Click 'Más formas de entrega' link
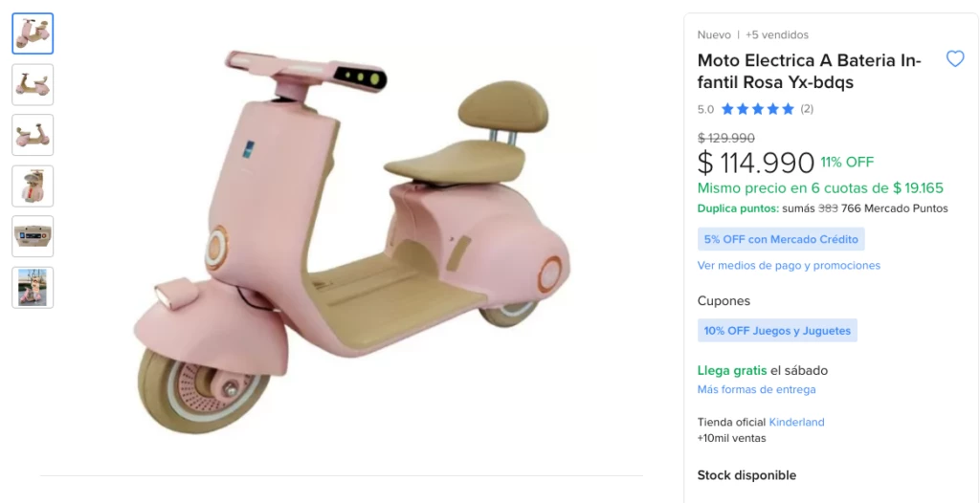This screenshot has height=503, width=980. pos(756,390)
